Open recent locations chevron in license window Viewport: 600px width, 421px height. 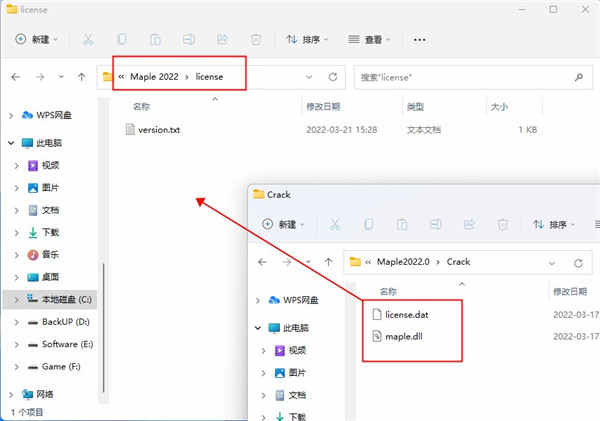(x=61, y=77)
